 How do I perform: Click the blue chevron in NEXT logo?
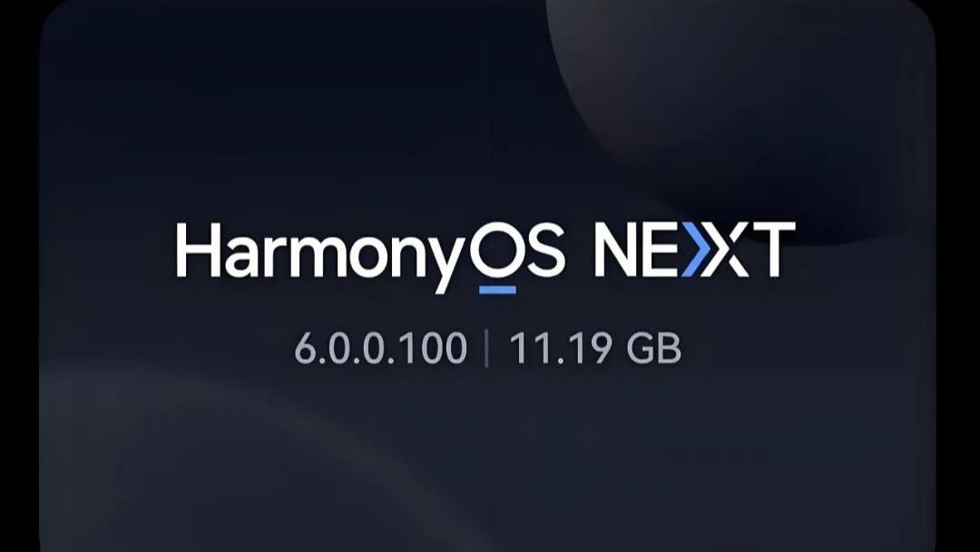point(698,249)
